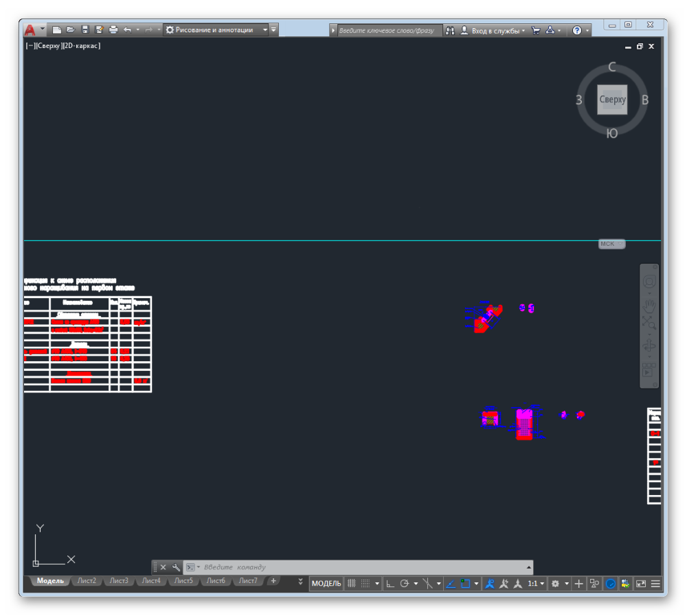Create a new drawing from Quick Access toolbar

(x=56, y=30)
